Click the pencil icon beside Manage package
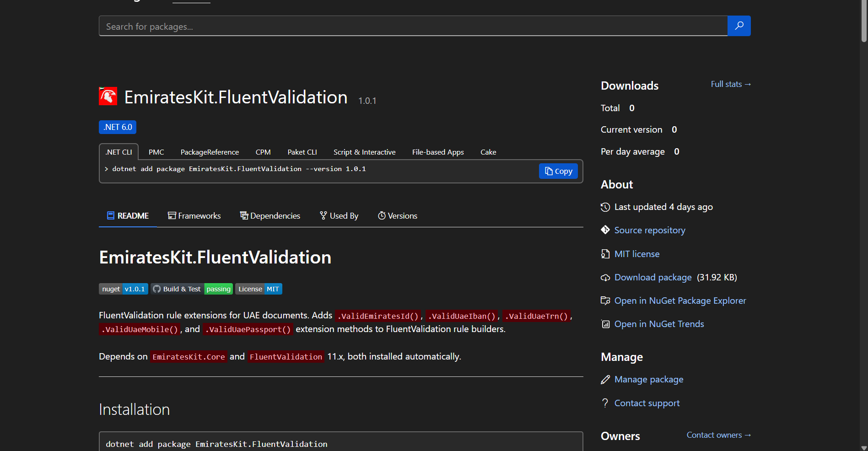868x451 pixels. [x=605, y=380]
